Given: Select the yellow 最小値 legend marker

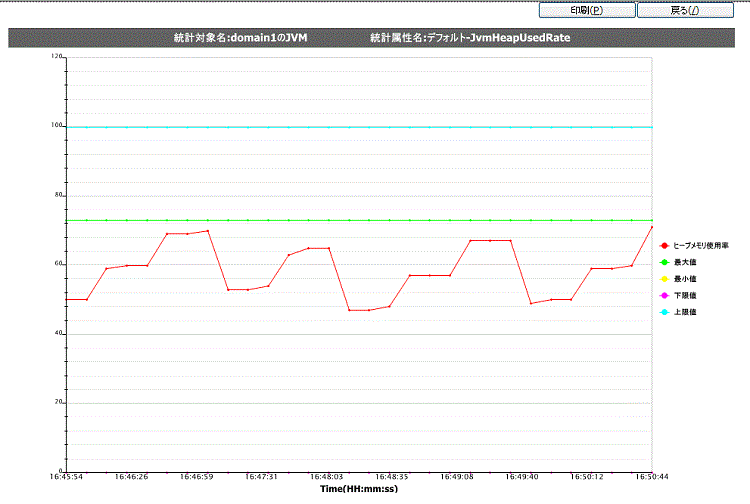Looking at the screenshot, I should tap(664, 279).
